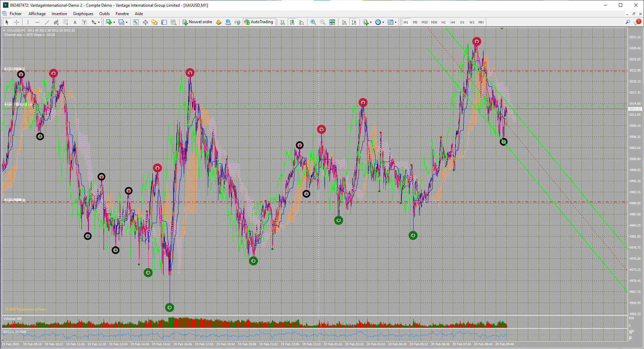Switch to the D1 timeframe
Viewport: 644px width, 349px height.
462,22
